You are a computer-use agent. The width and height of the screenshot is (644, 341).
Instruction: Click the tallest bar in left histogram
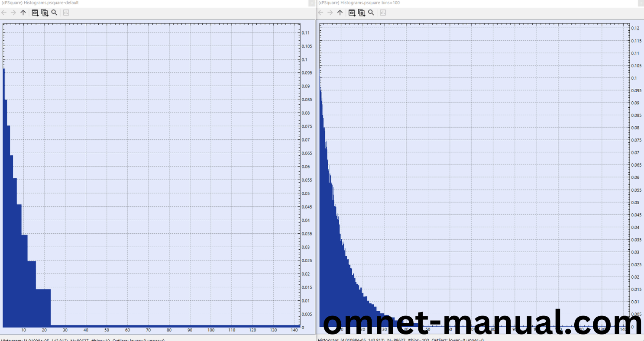point(4,195)
